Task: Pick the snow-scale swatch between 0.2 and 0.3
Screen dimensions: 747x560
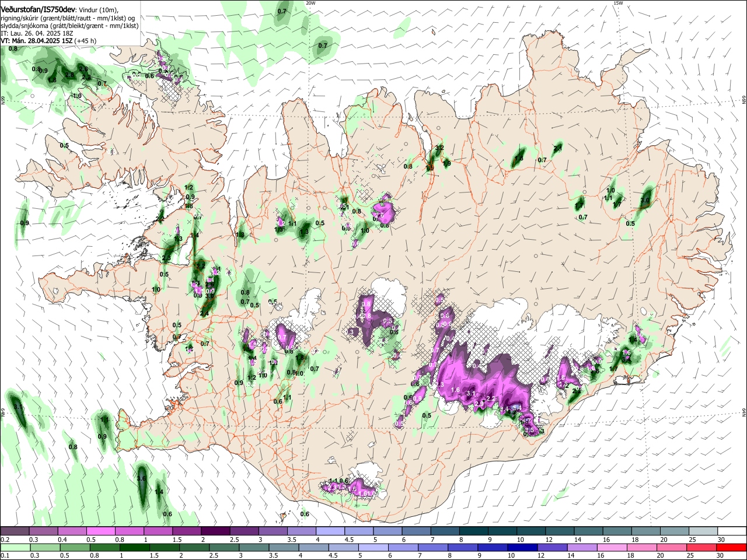Action: 15,531
